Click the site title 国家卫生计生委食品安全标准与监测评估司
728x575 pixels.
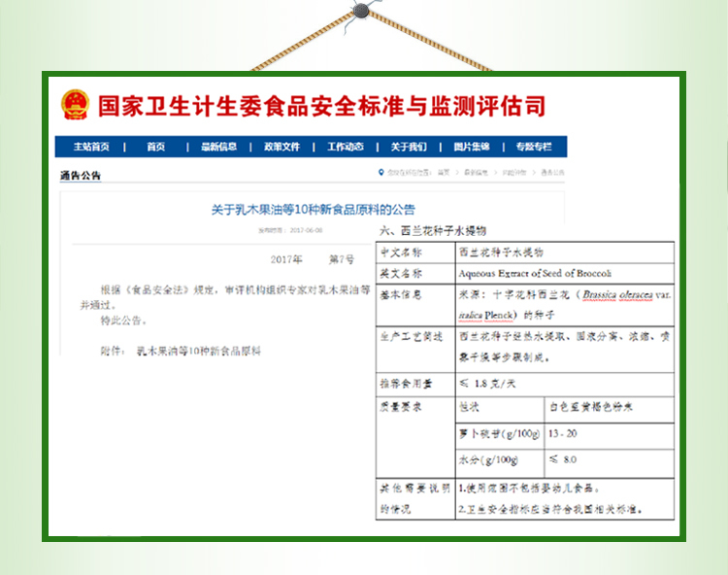tap(321, 107)
